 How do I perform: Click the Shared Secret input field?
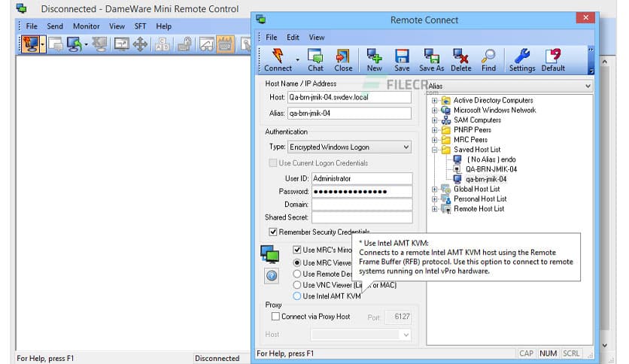pyautogui.click(x=362, y=217)
